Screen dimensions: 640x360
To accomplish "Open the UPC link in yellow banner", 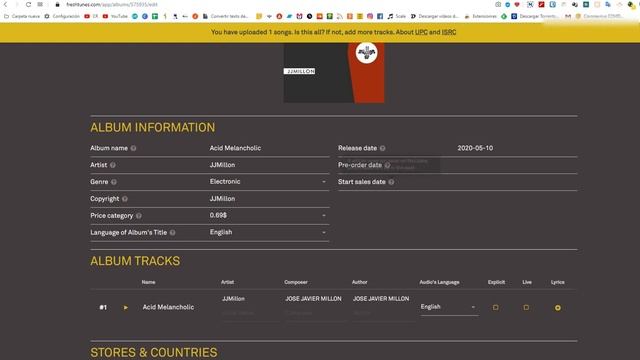I will tap(421, 32).
